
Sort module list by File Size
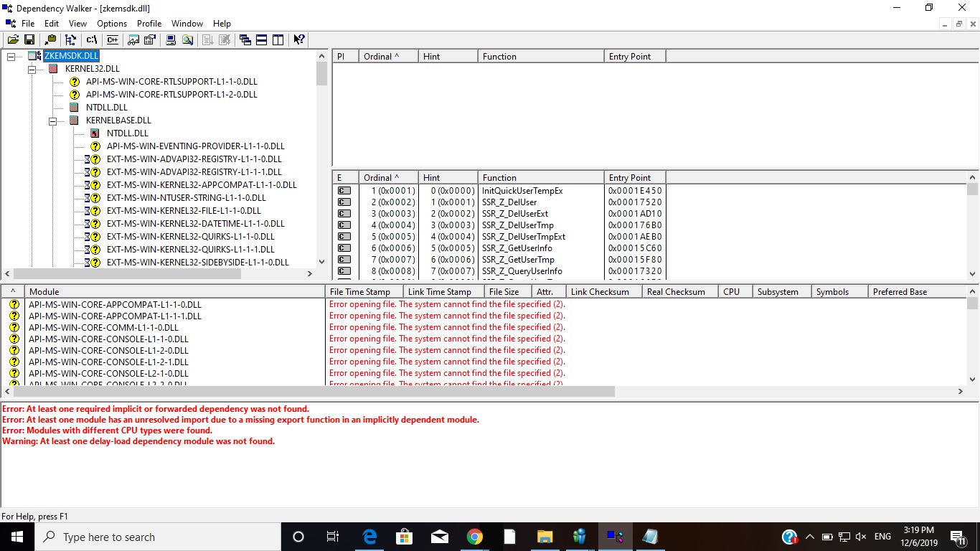point(508,292)
